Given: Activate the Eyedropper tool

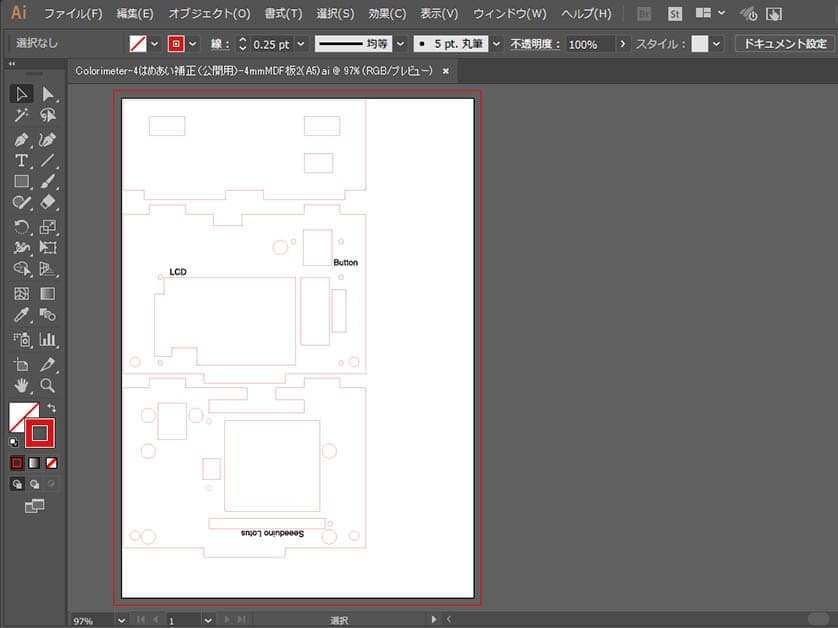Looking at the screenshot, I should point(21,316).
